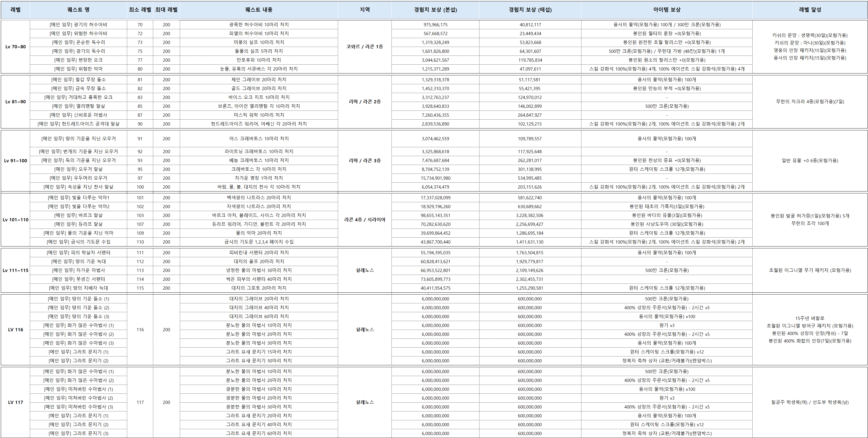868x438 pixels.
Task: Select '칠공주 학생복(여) / 선도부 학생복(남)' cell
Action: click(810, 402)
